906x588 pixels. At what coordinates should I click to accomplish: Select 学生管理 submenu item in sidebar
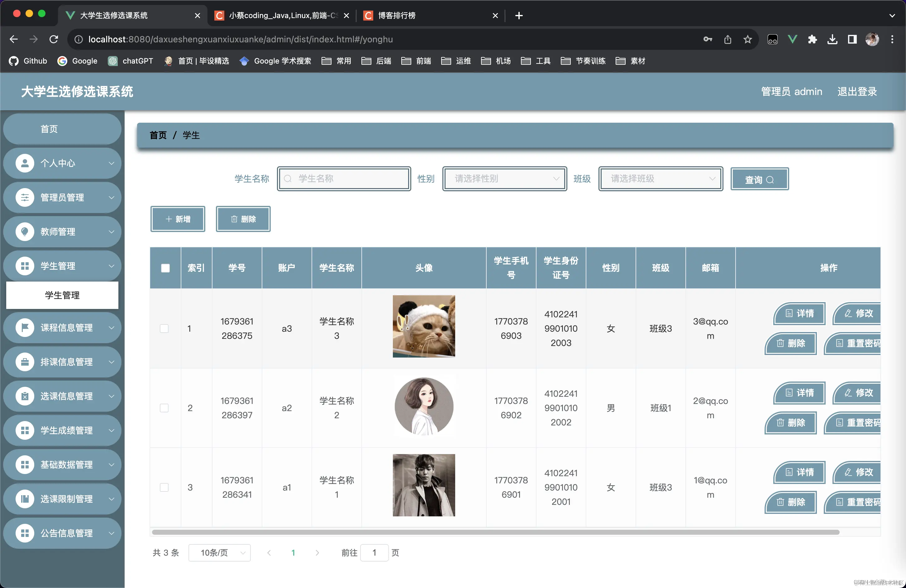[x=62, y=295]
